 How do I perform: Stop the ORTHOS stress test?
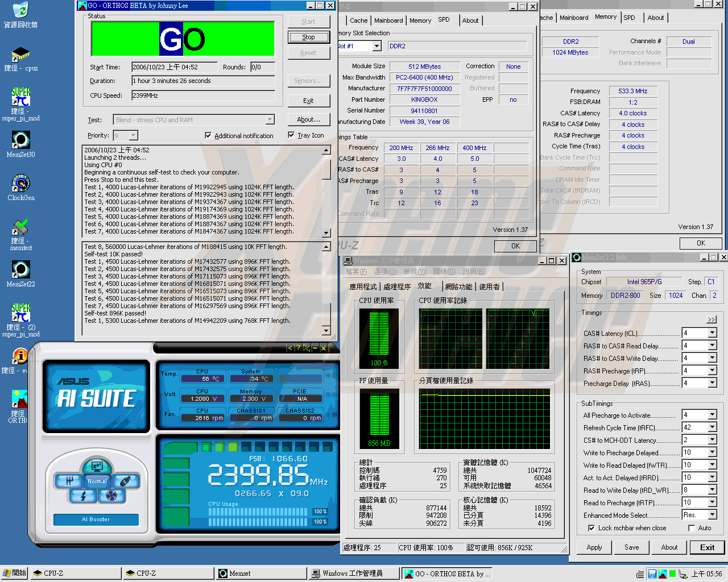(308, 38)
